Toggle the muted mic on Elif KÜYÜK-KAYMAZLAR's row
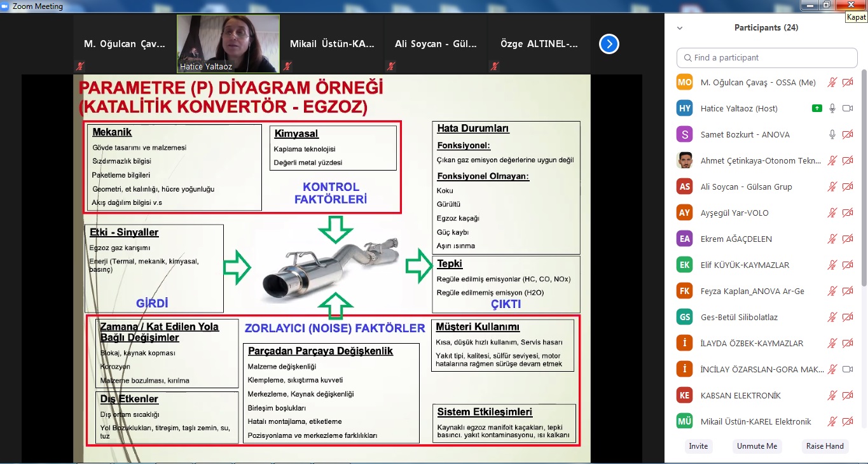 click(832, 265)
